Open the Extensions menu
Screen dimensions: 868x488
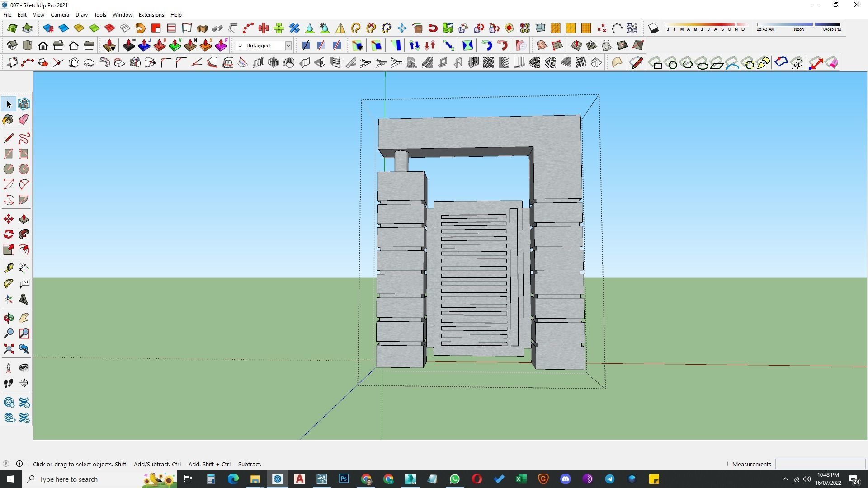pyautogui.click(x=151, y=14)
